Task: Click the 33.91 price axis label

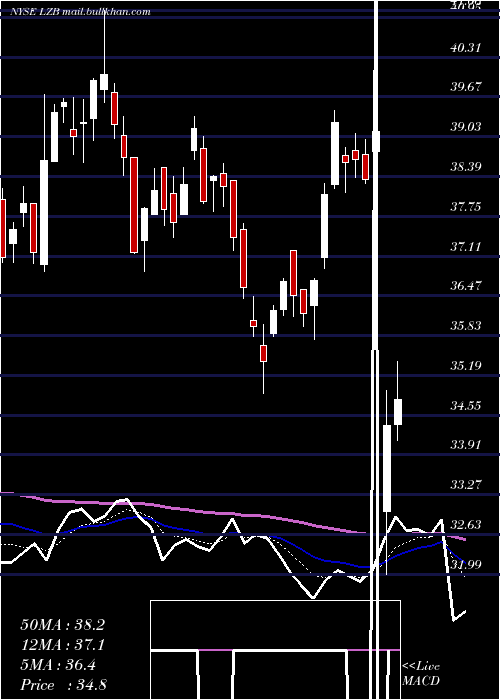Action: click(x=466, y=444)
